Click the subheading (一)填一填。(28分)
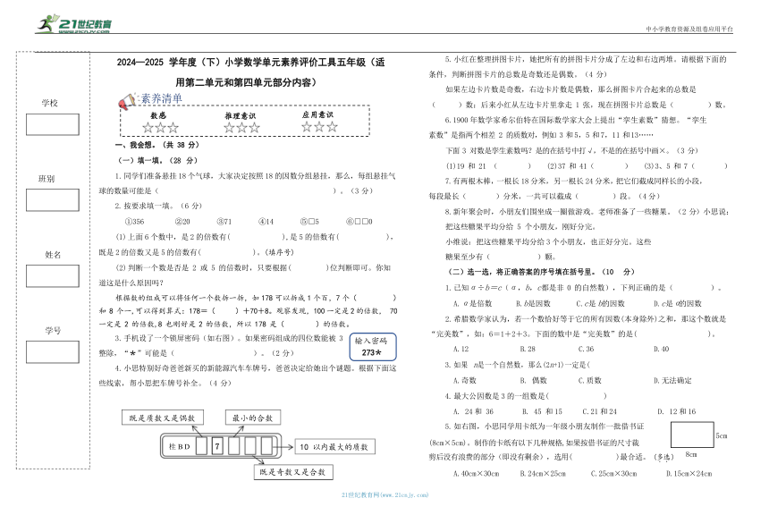This screenshot has width=769, height=532. (x=157, y=160)
